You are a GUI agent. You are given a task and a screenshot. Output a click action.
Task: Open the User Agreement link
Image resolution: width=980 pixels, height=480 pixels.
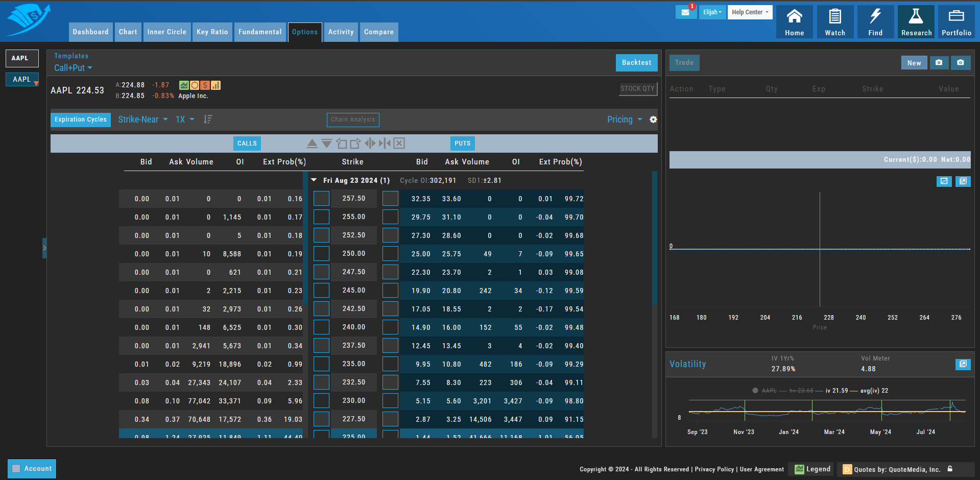pos(762,469)
